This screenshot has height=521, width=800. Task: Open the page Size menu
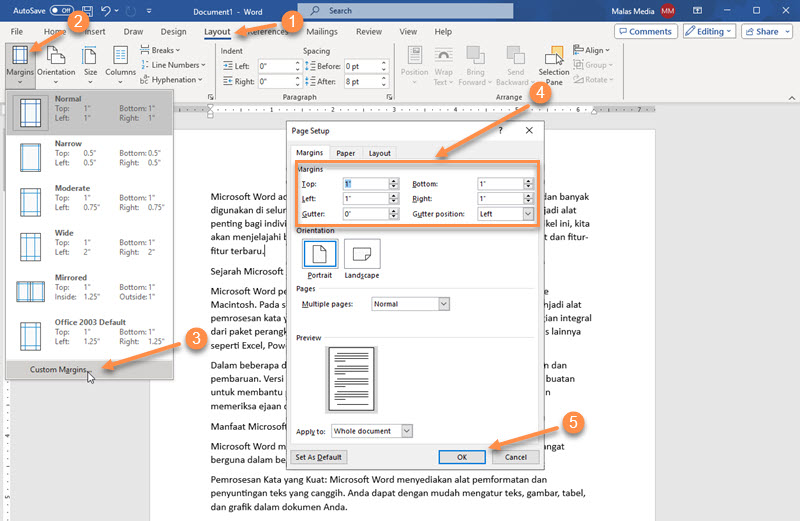click(90, 65)
